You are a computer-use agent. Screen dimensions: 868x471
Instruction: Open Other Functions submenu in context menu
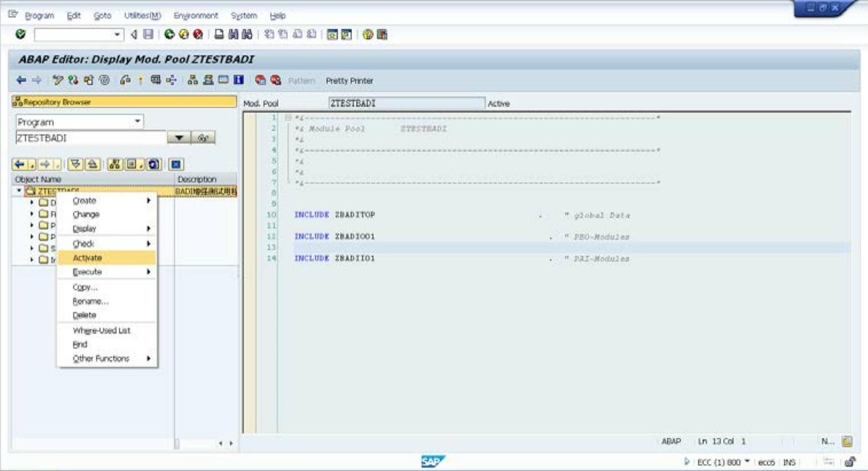click(107, 359)
